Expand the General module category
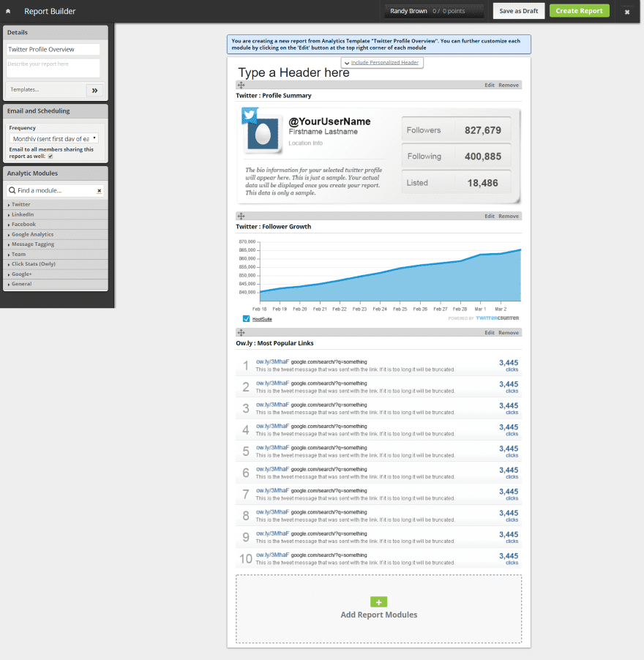Viewport: 644px width, 660px height. pos(56,284)
